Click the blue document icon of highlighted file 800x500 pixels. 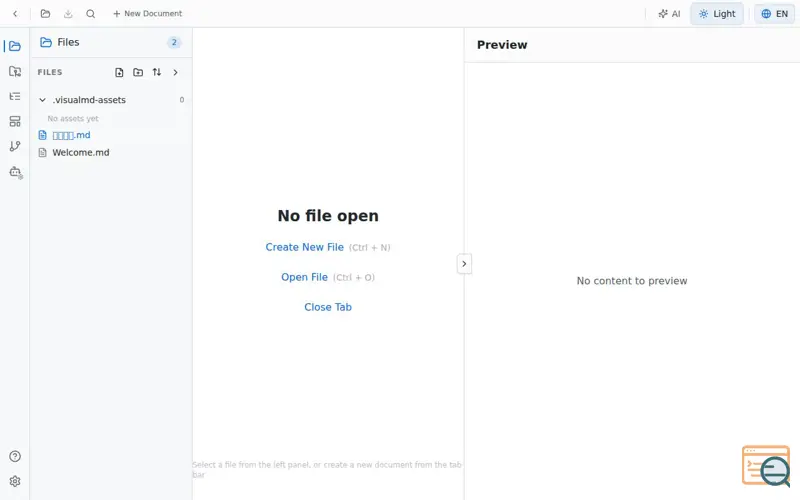click(x=42, y=135)
